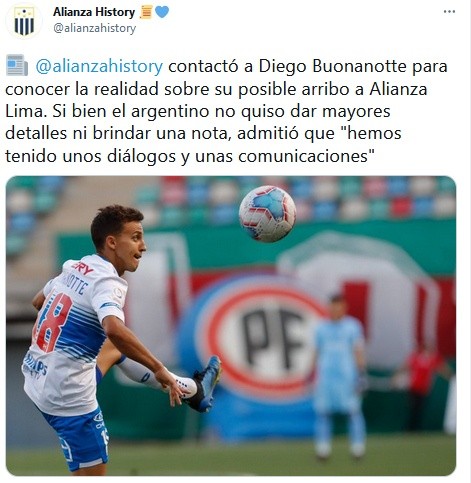The width and height of the screenshot is (471, 483).
Task: Click the soccer ball in the photo
Action: coord(267,214)
